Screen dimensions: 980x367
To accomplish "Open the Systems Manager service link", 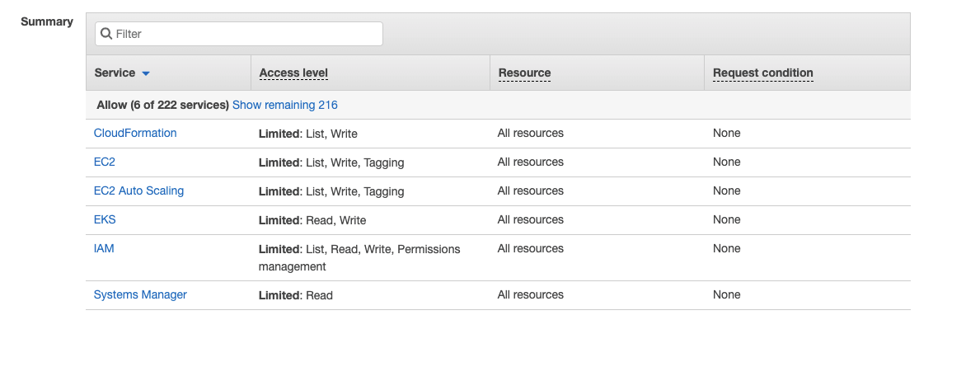I will pyautogui.click(x=140, y=294).
